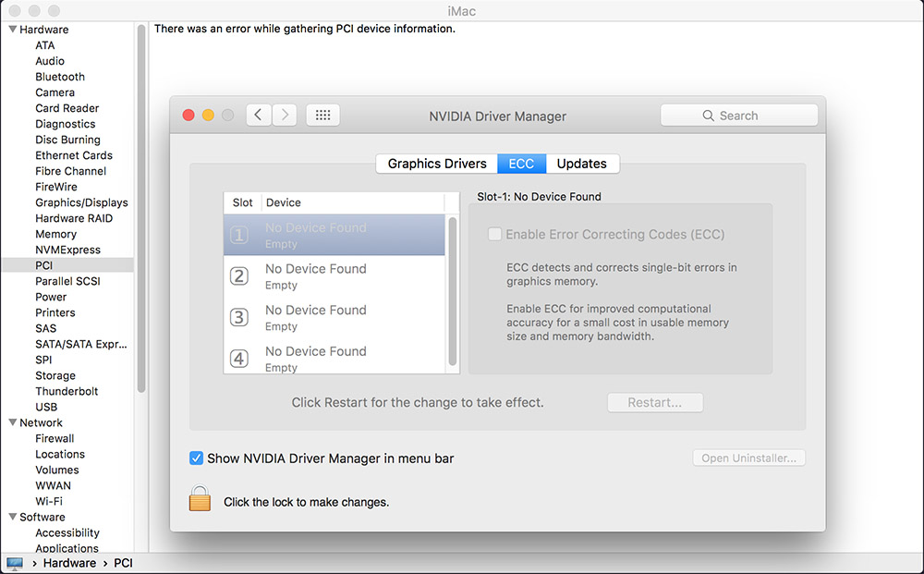Open the Updates tab
924x574 pixels.
pos(582,164)
